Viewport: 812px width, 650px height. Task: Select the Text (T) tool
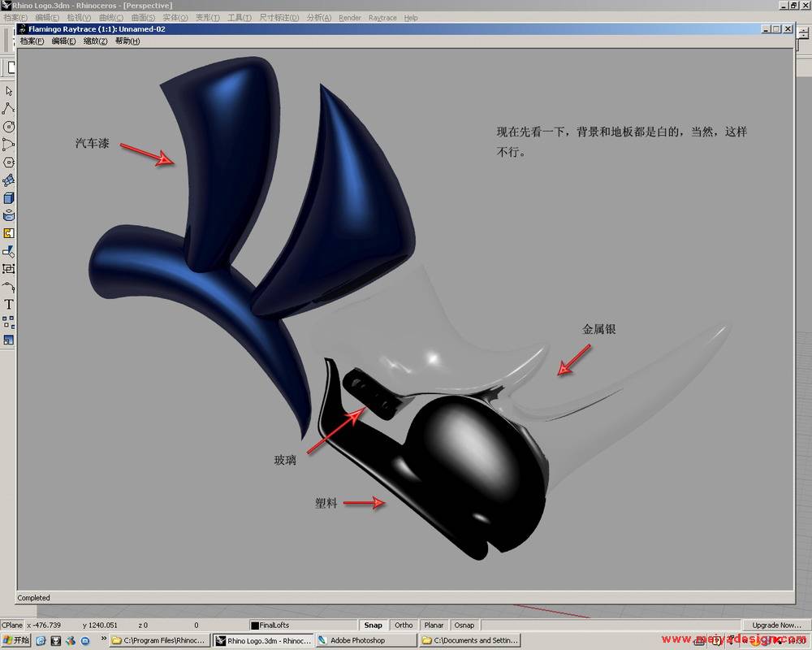point(9,304)
